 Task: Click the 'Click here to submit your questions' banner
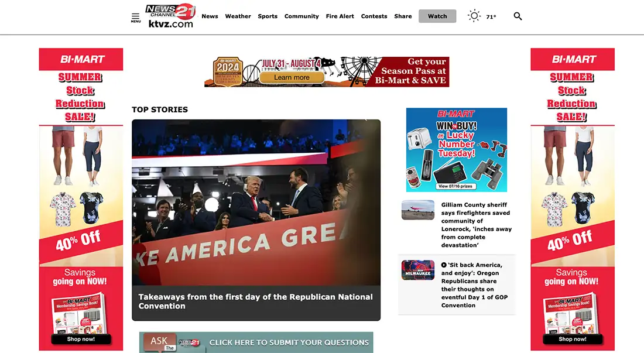256,342
